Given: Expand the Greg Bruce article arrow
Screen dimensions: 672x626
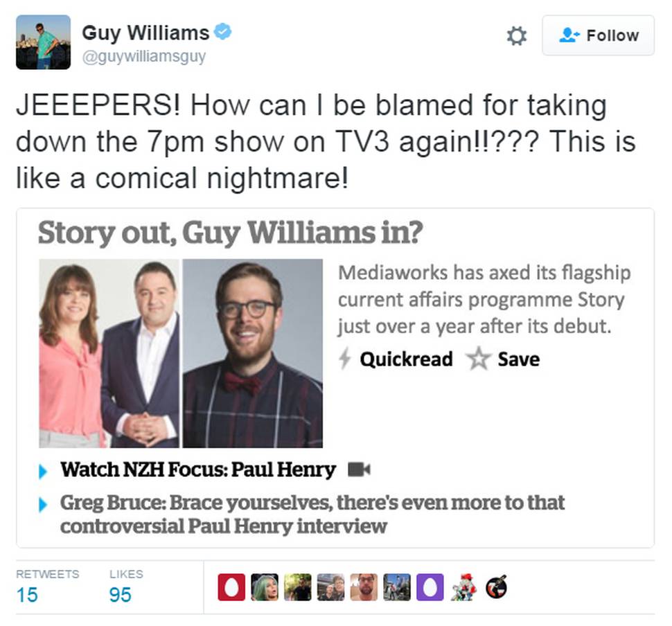Looking at the screenshot, I should (43, 504).
